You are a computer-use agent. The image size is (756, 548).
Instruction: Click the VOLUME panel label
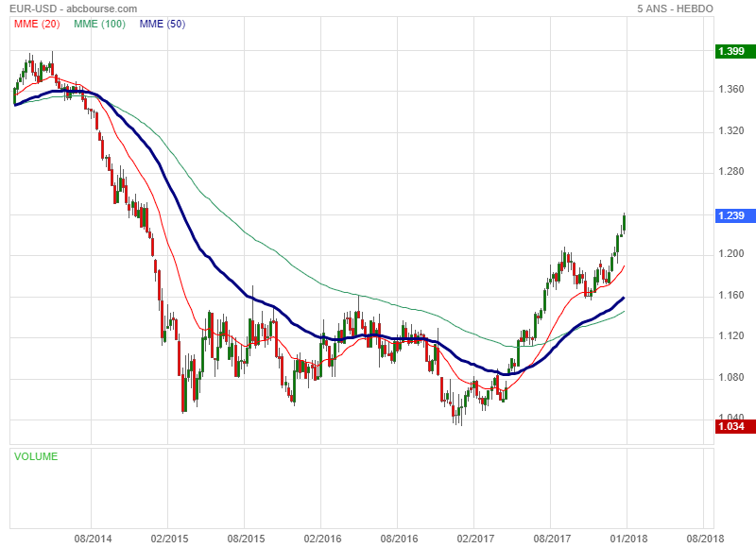[x=36, y=456]
